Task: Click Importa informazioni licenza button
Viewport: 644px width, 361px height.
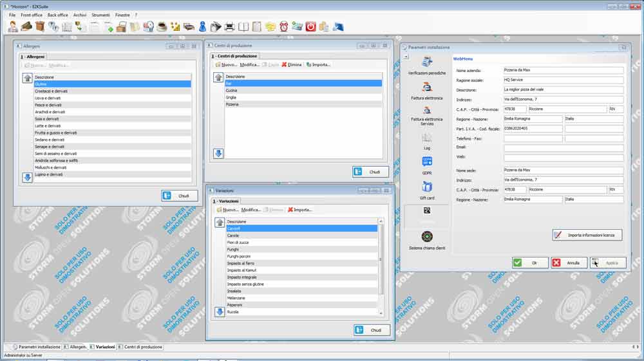Action: point(587,235)
